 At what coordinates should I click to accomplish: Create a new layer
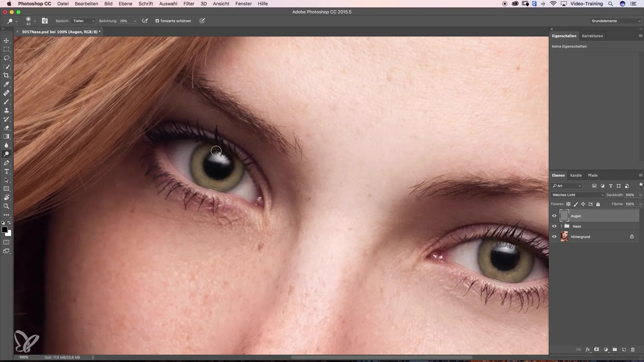pos(624,350)
